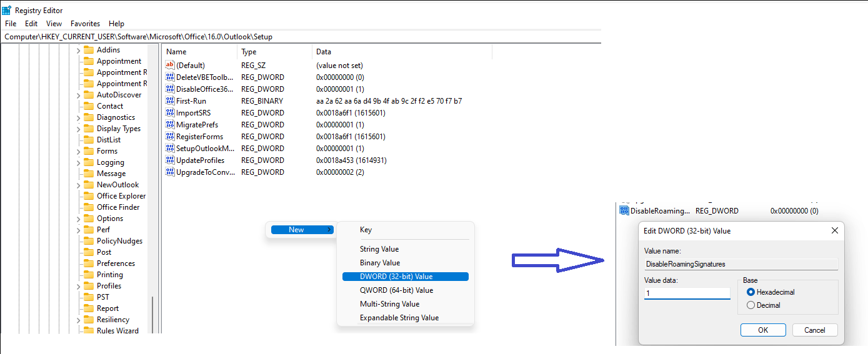Choose String Value from submenu
This screenshot has height=354, width=868.
tap(406, 249)
